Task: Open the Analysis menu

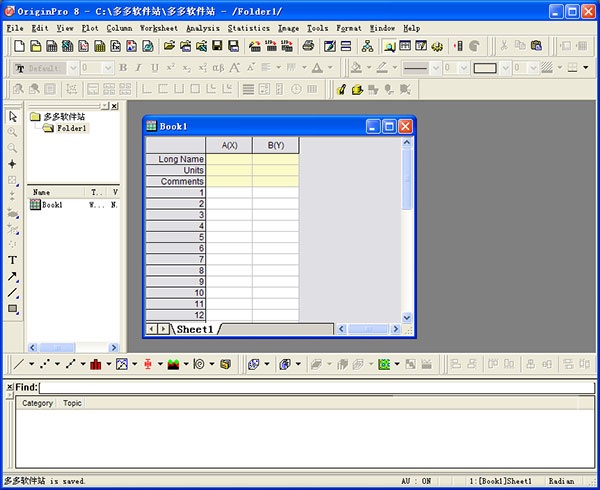Action: 202,28
